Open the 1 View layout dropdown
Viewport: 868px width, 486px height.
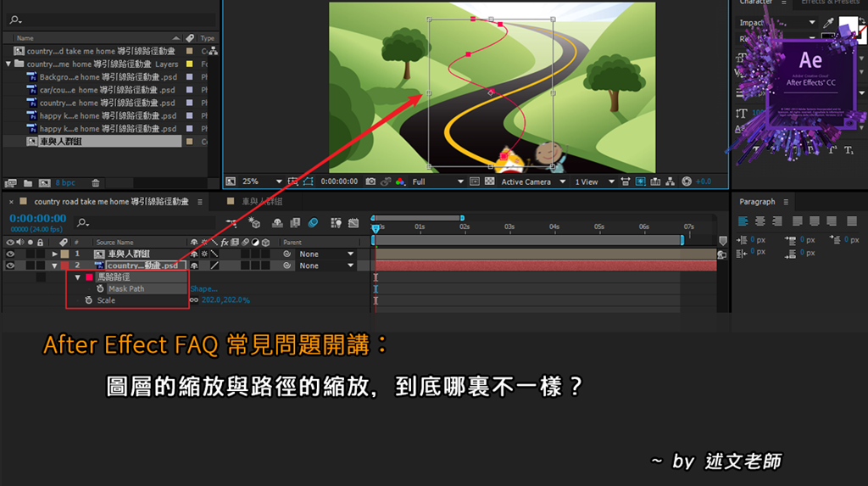(595, 182)
